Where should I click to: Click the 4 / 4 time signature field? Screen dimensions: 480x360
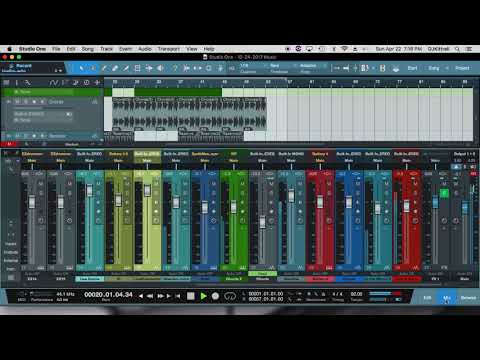pos(337,294)
